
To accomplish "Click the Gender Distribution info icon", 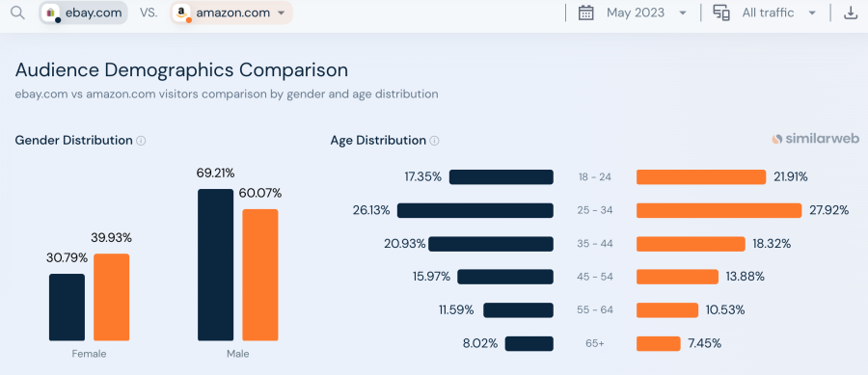I will pyautogui.click(x=141, y=141).
